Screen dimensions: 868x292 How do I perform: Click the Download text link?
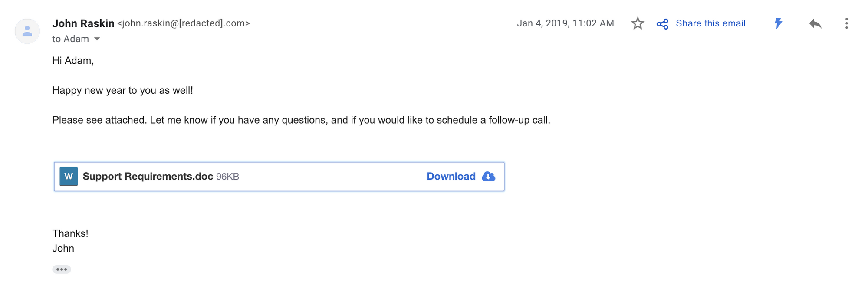click(x=451, y=177)
